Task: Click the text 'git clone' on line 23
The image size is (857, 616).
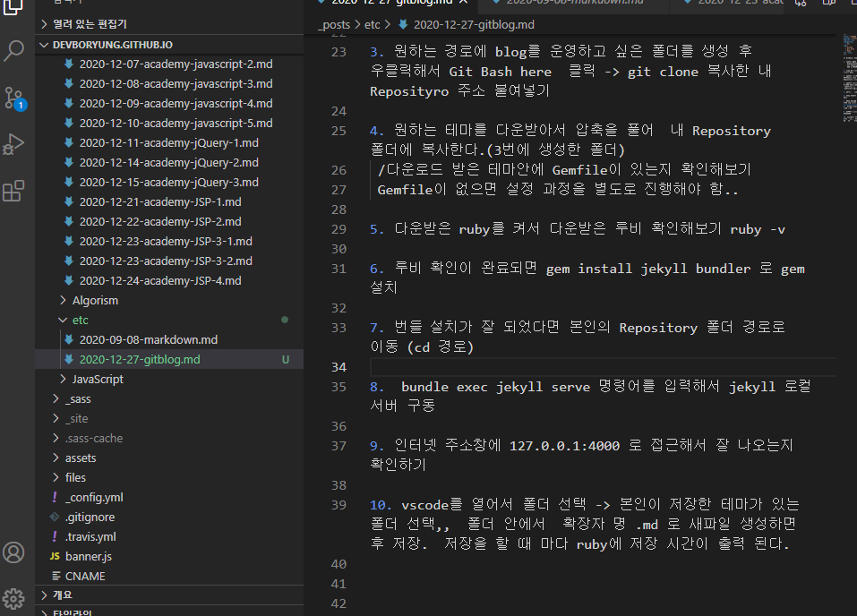Action: pyautogui.click(x=663, y=72)
